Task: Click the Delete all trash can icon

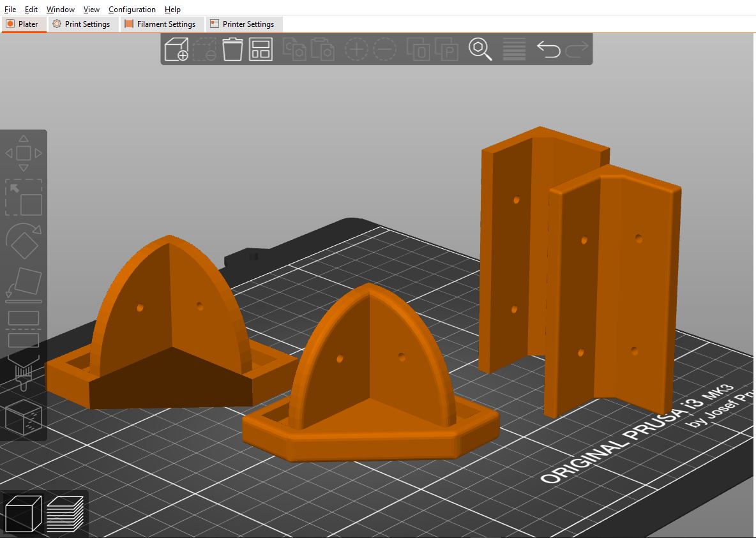Action: (x=232, y=49)
